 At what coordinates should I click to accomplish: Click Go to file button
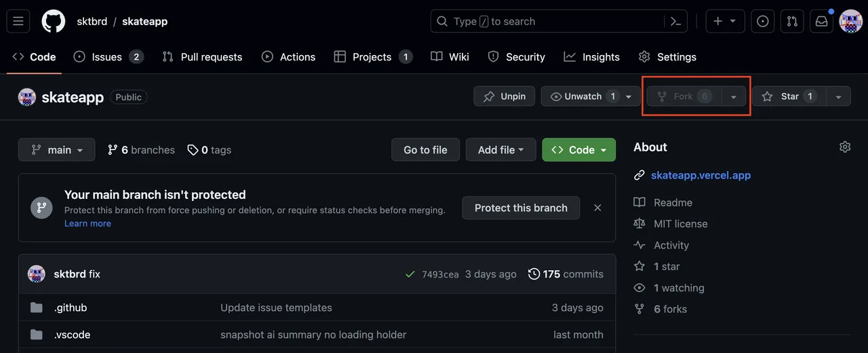click(425, 150)
